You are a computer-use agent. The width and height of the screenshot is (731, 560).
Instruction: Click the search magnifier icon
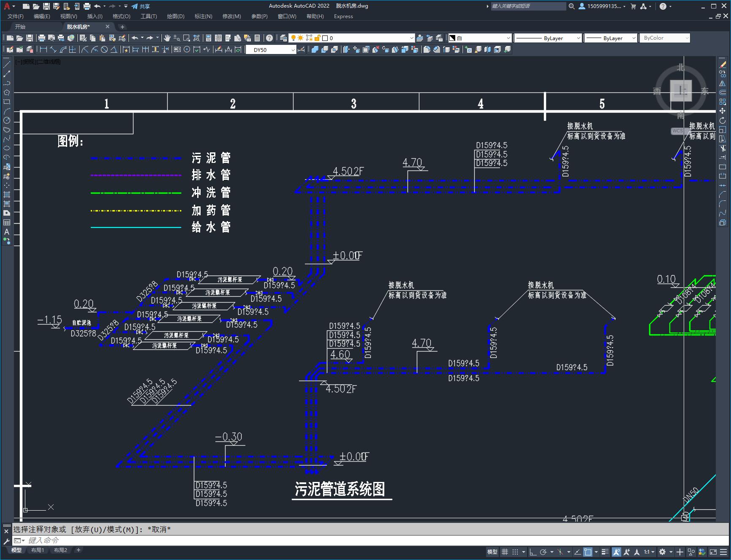pos(572,6)
